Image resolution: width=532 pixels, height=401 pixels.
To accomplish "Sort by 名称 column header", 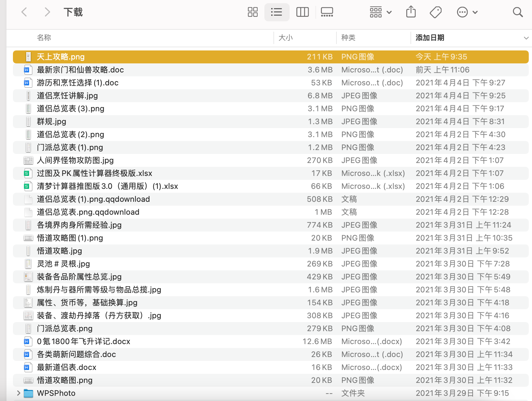I will 44,38.
